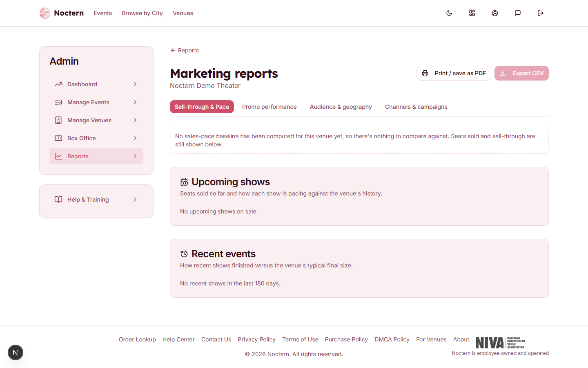The width and height of the screenshot is (588, 368).
Task: Click the Export CSV button label
Action: [528, 73]
